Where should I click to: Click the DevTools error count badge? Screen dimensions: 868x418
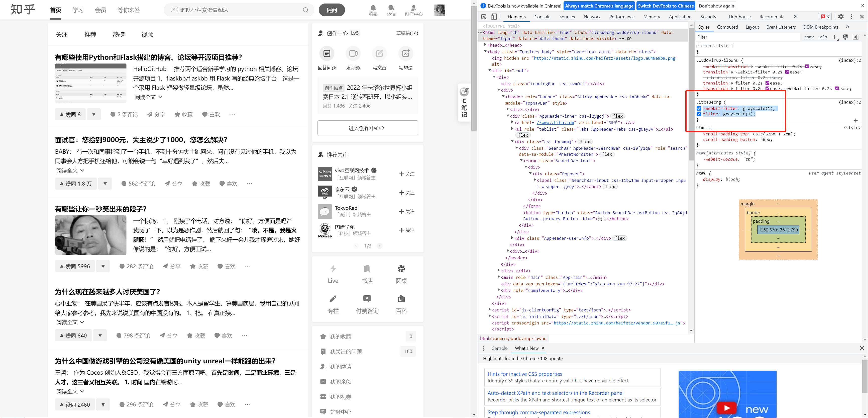point(825,17)
